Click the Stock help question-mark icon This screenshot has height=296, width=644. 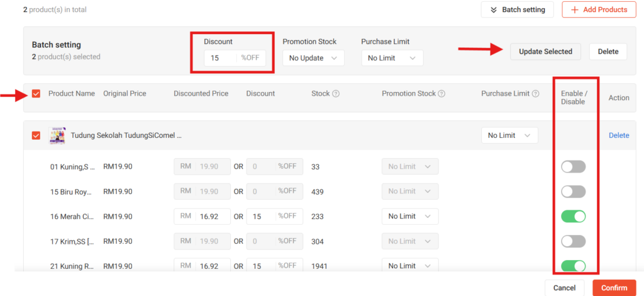336,94
